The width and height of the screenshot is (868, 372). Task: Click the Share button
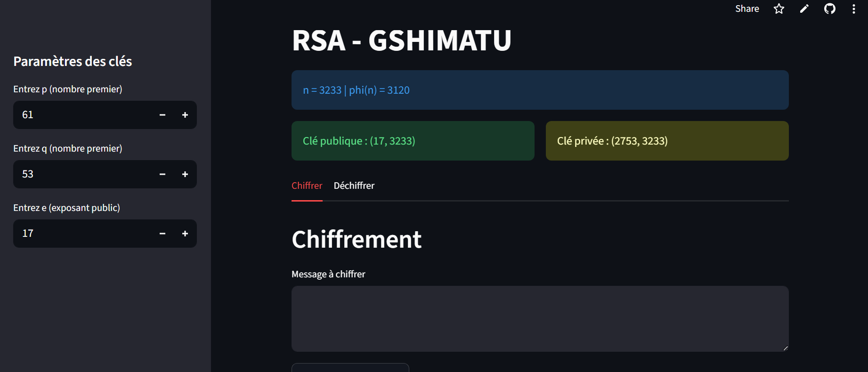click(x=747, y=9)
